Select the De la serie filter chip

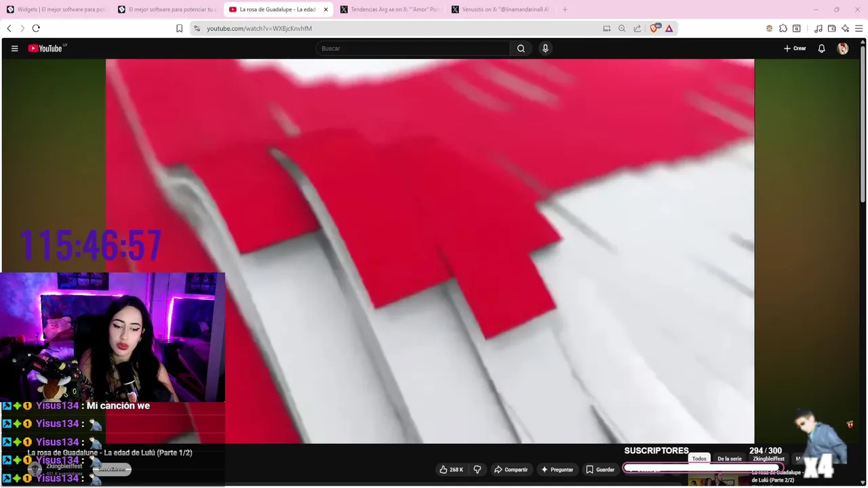[x=730, y=459]
